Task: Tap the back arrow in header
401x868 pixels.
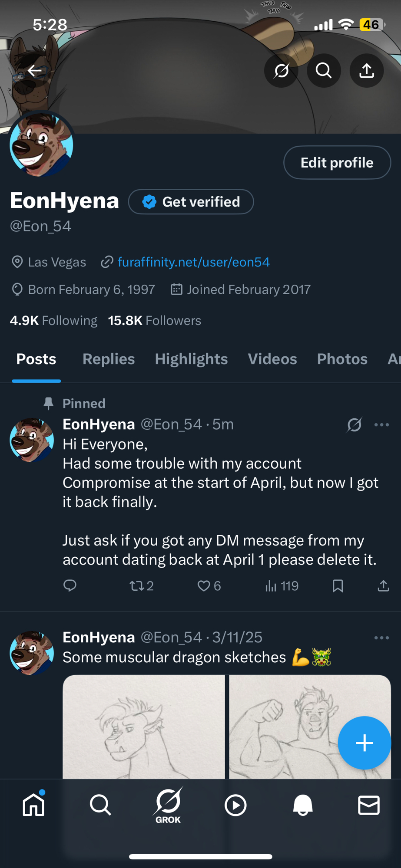Action: 35,70
